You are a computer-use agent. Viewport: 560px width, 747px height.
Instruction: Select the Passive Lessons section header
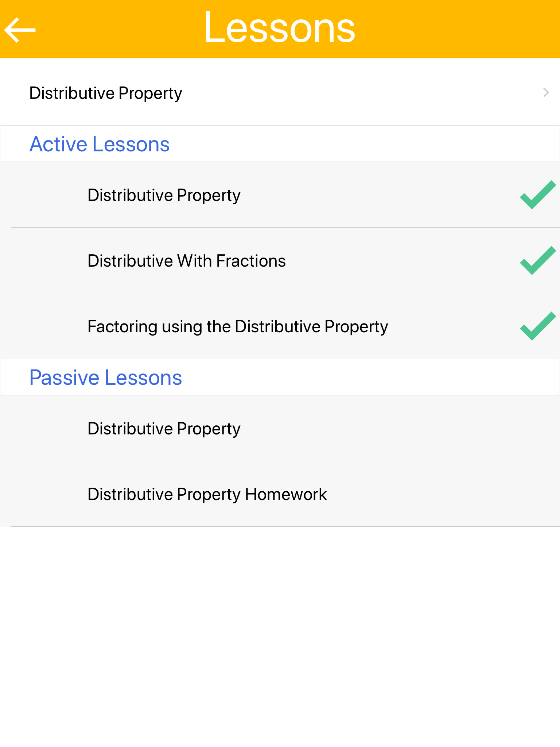tap(106, 378)
